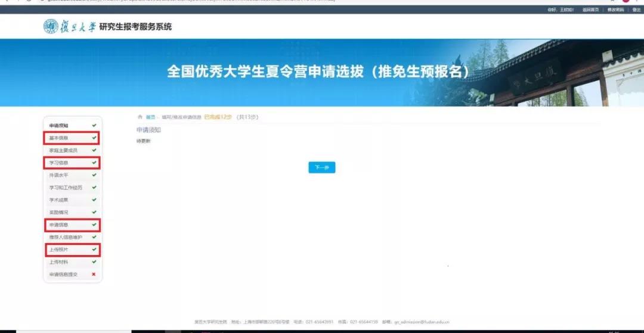Click the breadcrumb home icon
The width and height of the screenshot is (644, 333).
click(140, 117)
